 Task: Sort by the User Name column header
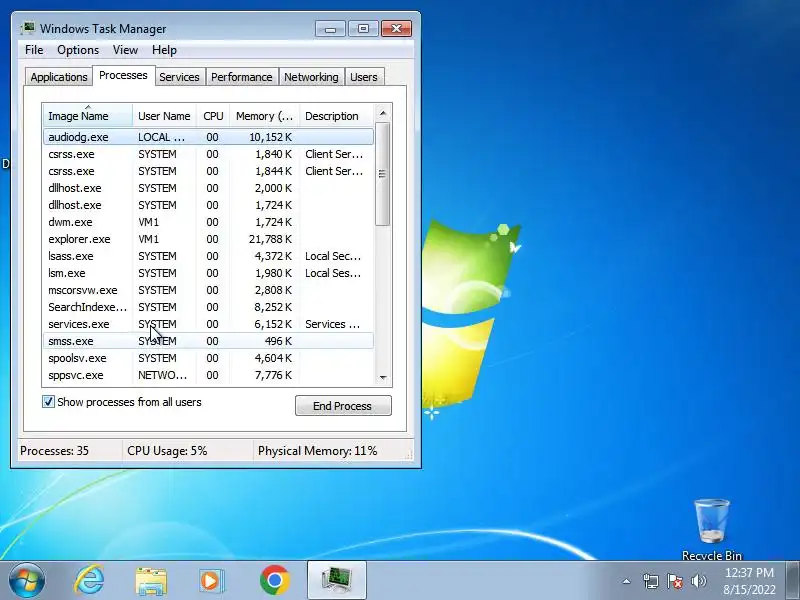coord(164,116)
